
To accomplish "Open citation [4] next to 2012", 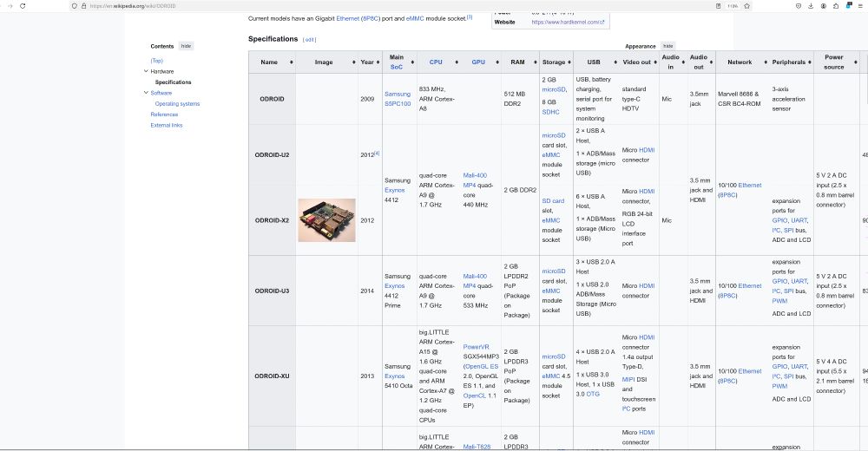I will [x=377, y=154].
